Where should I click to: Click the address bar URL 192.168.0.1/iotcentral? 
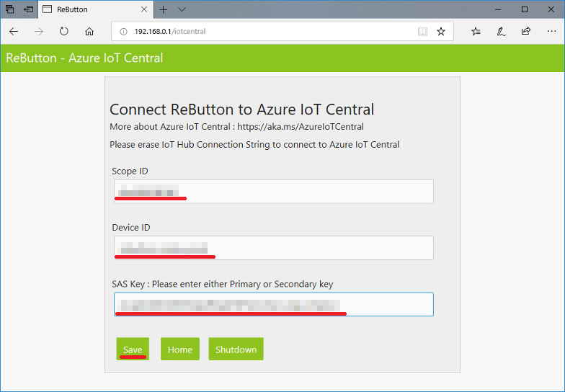(170, 32)
